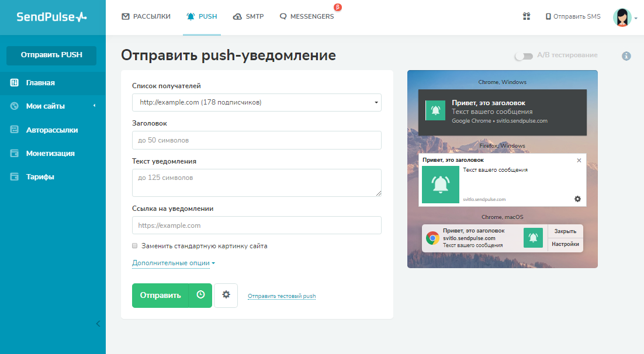Click the beta badge on MESSENGERS
The width and height of the screenshot is (644, 354).
[338, 7]
